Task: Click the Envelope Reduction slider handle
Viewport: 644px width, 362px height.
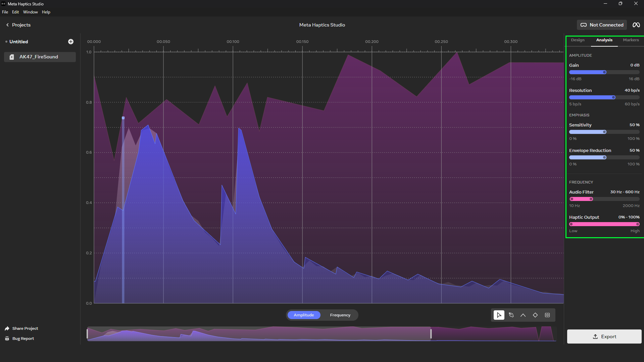Action: click(604, 157)
